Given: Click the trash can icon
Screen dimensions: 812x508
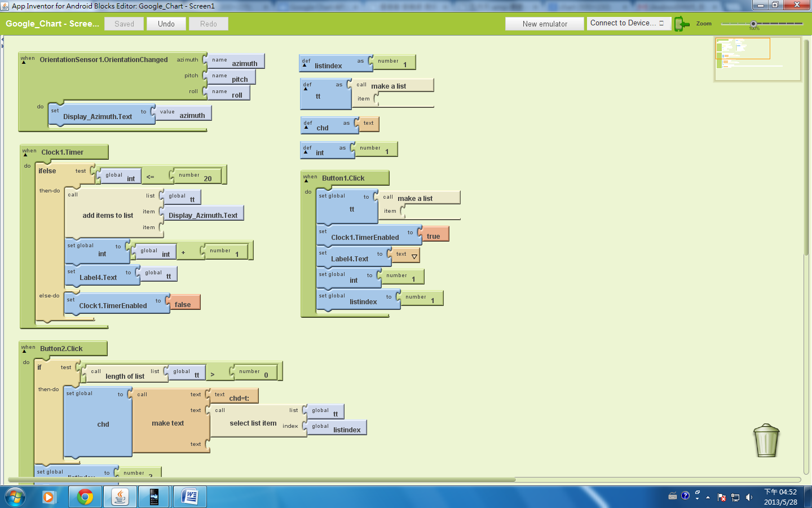Looking at the screenshot, I should [766, 441].
